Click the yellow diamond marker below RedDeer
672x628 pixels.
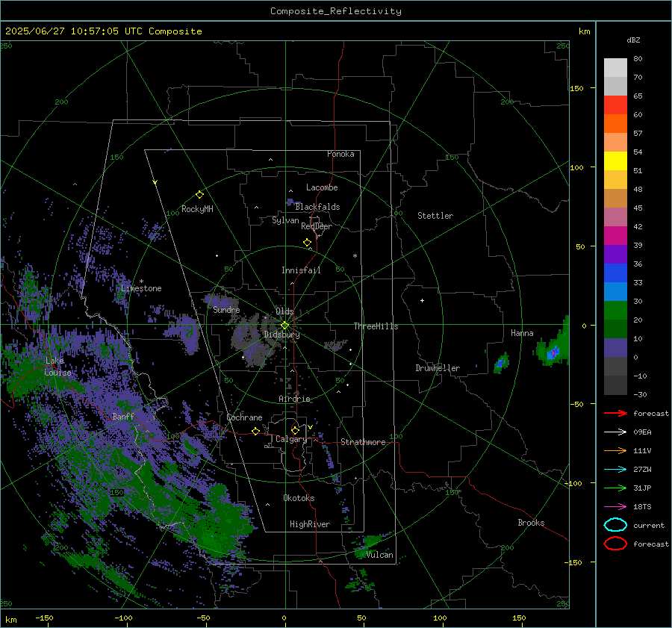point(308,243)
